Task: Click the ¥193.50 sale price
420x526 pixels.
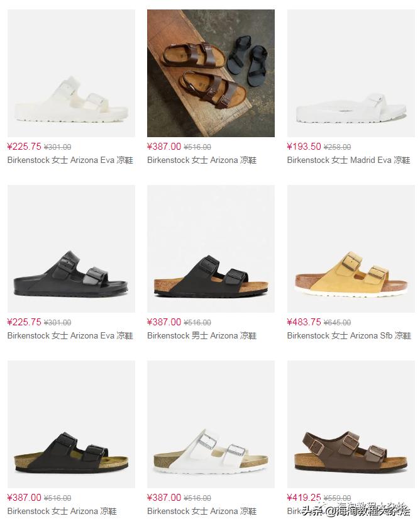Action: 304,146
